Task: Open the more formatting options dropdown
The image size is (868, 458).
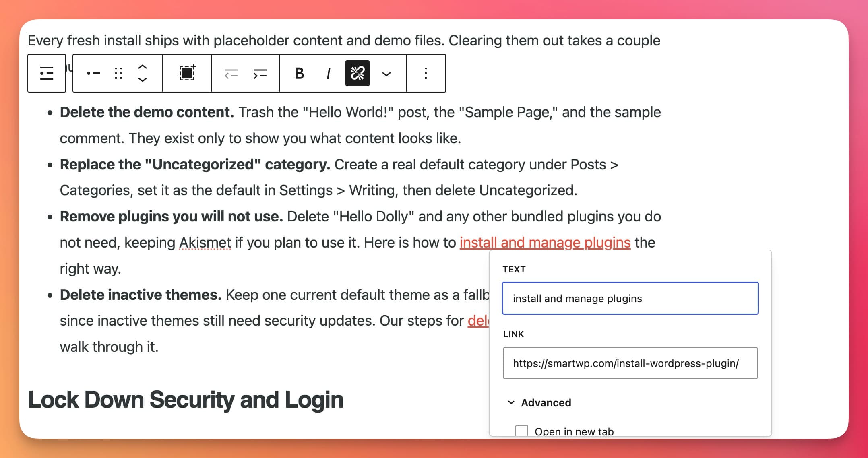Action: (x=386, y=74)
